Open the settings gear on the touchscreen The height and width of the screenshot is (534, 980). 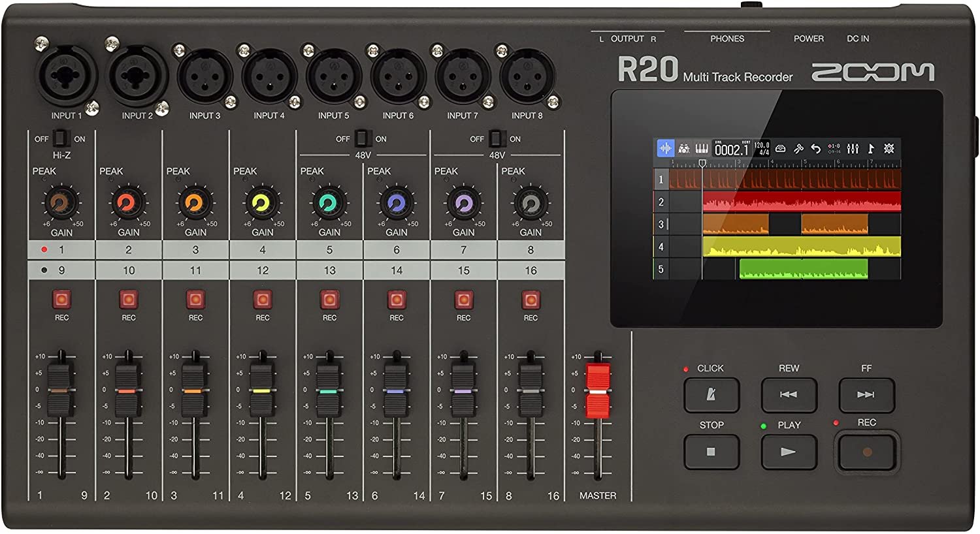889,149
